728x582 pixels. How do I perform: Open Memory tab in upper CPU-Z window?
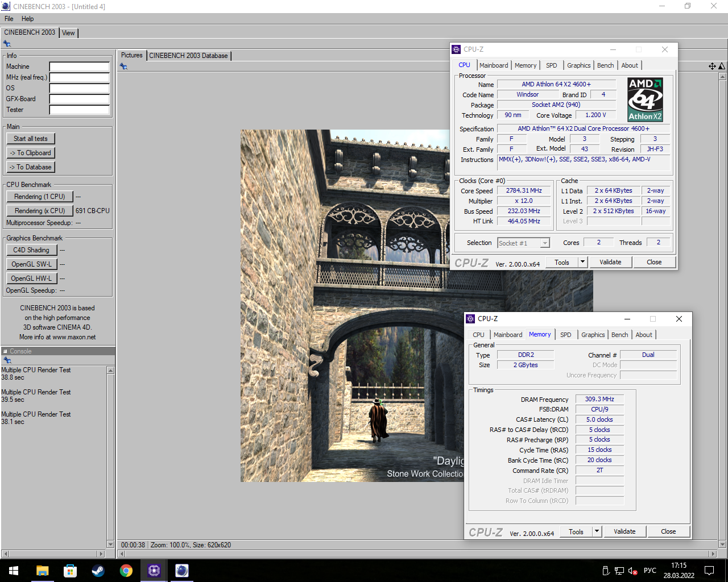coord(526,65)
